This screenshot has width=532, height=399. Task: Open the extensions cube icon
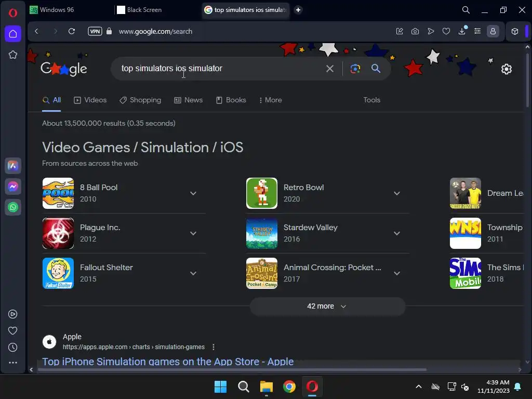coord(515,31)
